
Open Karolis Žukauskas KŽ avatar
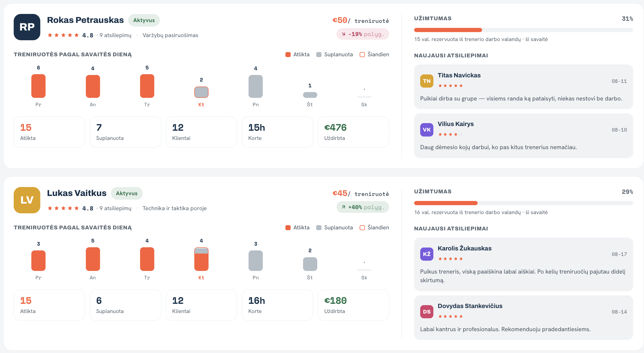pyautogui.click(x=427, y=254)
